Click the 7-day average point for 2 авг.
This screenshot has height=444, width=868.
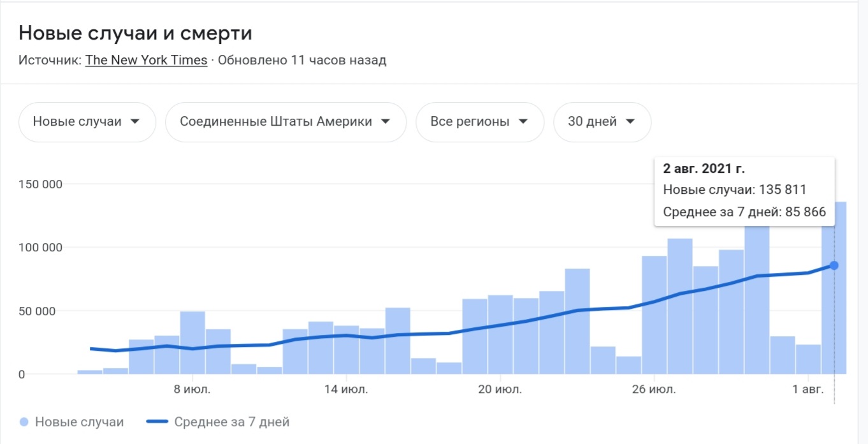click(x=834, y=265)
